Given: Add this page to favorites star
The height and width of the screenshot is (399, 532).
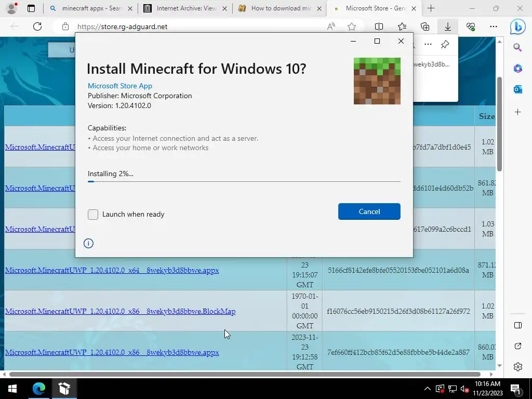Looking at the screenshot, I should (352, 26).
